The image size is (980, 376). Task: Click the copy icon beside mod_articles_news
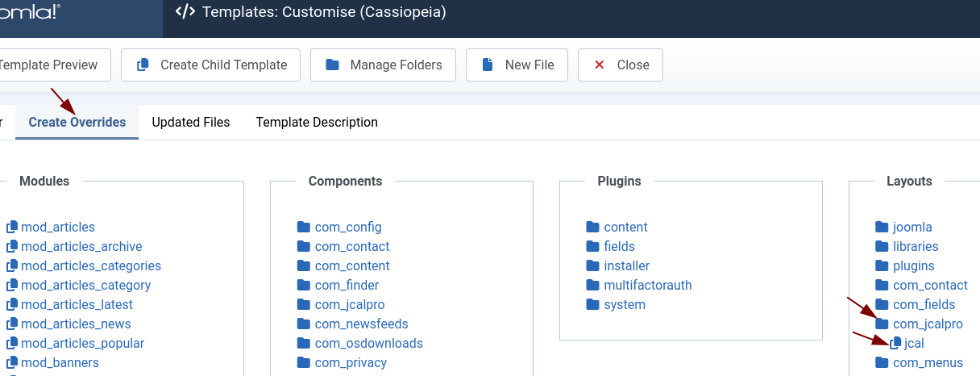[12, 324]
